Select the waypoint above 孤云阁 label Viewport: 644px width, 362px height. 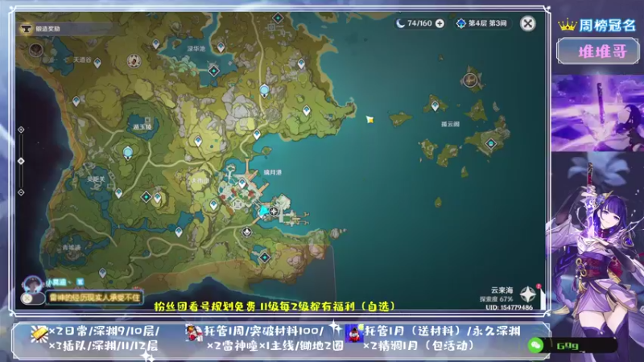tap(435, 106)
